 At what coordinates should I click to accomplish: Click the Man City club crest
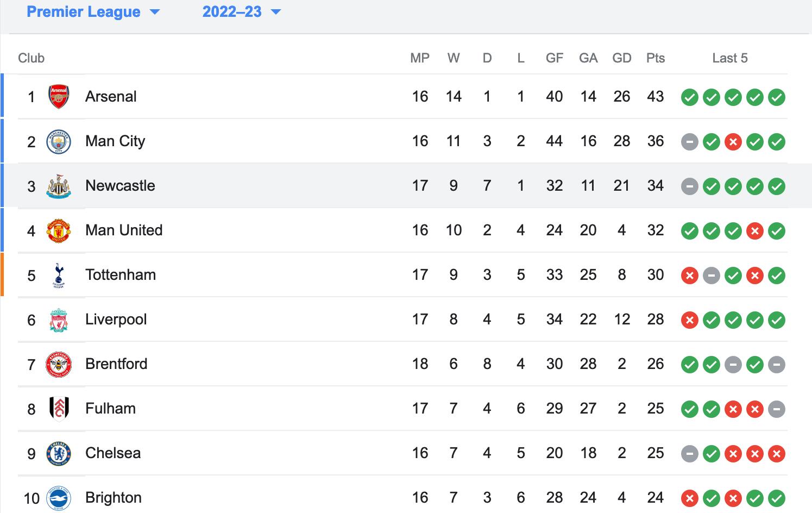point(59,141)
